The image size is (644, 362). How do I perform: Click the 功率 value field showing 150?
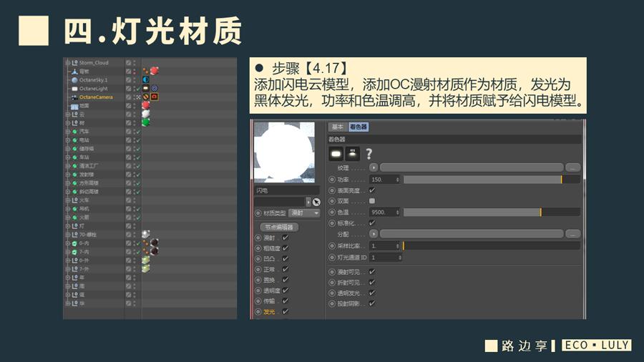(x=385, y=180)
